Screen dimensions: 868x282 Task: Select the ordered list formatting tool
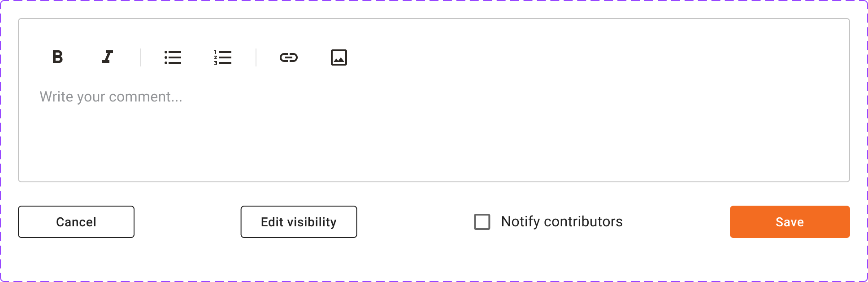pos(223,57)
